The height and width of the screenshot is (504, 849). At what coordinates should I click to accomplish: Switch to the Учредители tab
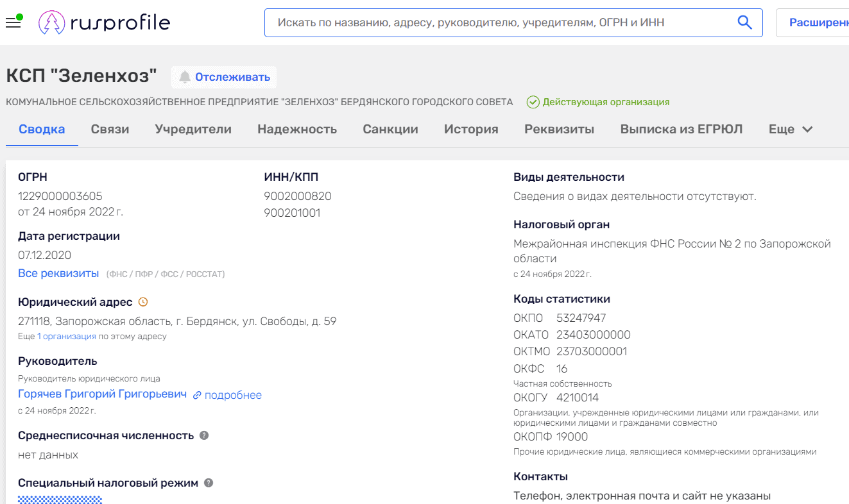click(x=193, y=129)
